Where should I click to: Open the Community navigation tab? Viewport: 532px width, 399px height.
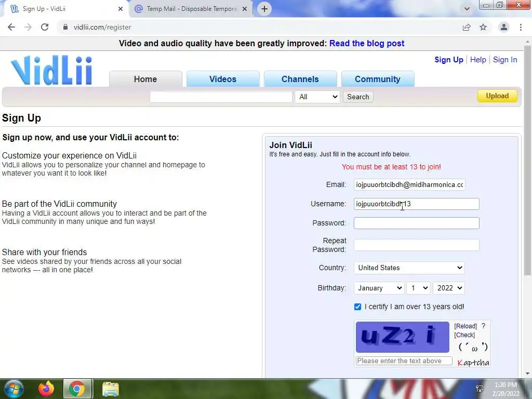tap(377, 79)
